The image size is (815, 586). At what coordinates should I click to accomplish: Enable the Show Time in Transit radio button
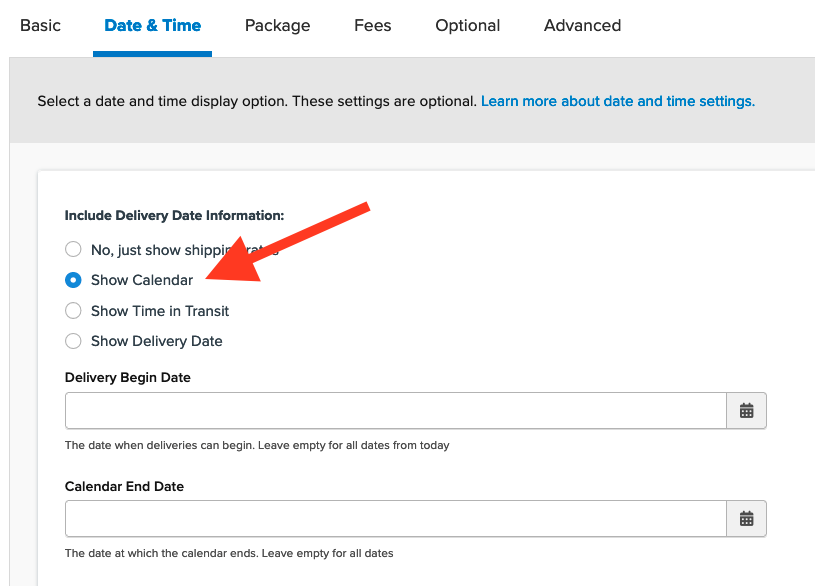(73, 311)
